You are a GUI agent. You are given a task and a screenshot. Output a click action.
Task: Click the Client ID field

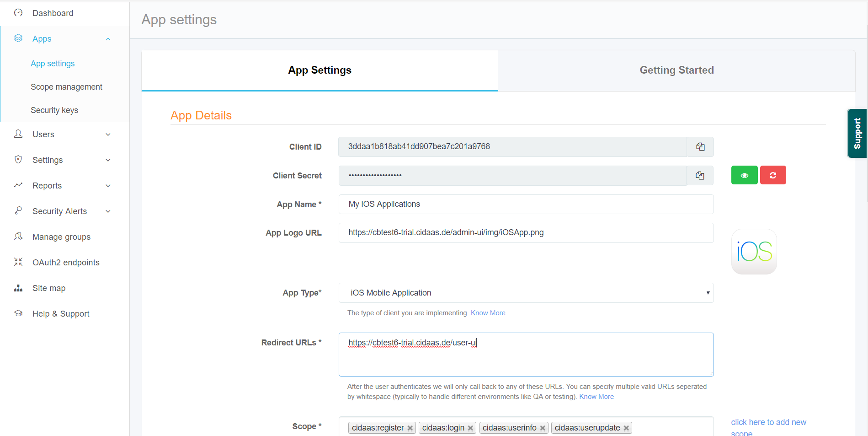pyautogui.click(x=512, y=147)
